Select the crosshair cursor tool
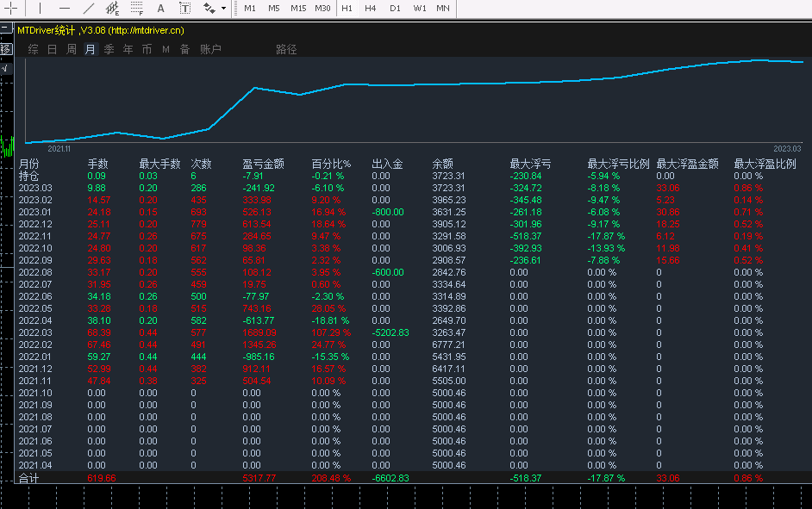 click(x=12, y=9)
